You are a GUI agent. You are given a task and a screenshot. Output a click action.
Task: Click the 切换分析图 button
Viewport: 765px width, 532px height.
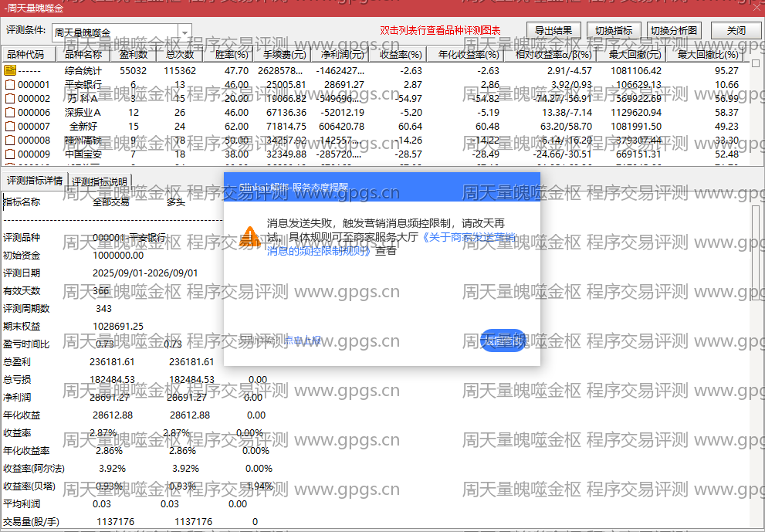point(674,30)
